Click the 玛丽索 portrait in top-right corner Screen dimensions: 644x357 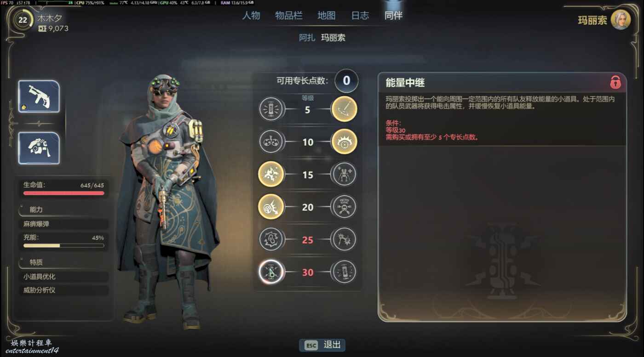tap(621, 20)
